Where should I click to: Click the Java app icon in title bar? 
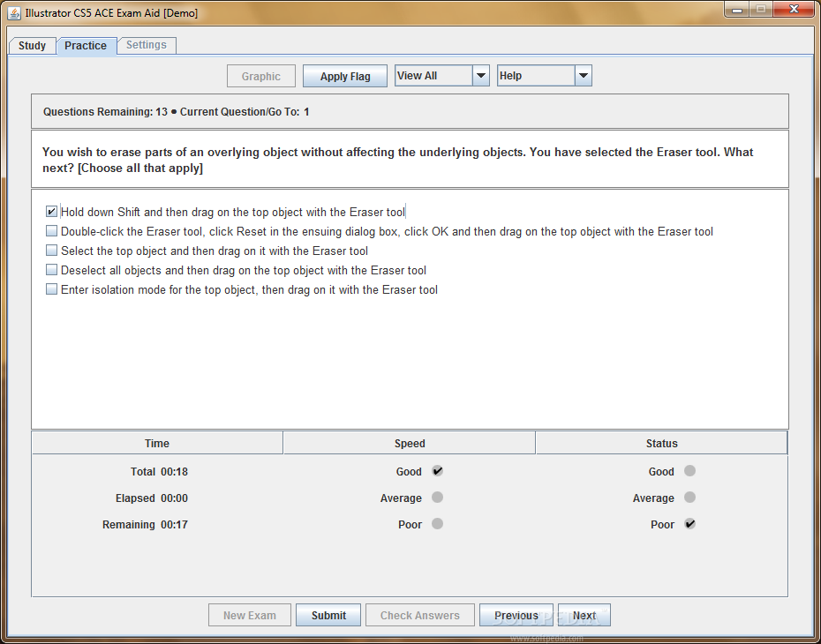tap(14, 12)
